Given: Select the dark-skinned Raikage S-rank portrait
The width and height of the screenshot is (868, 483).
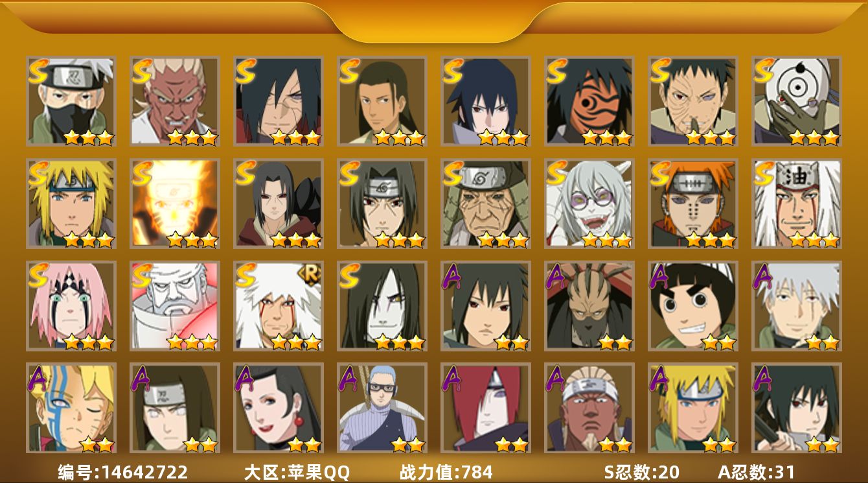Looking at the screenshot, I should point(175,101).
